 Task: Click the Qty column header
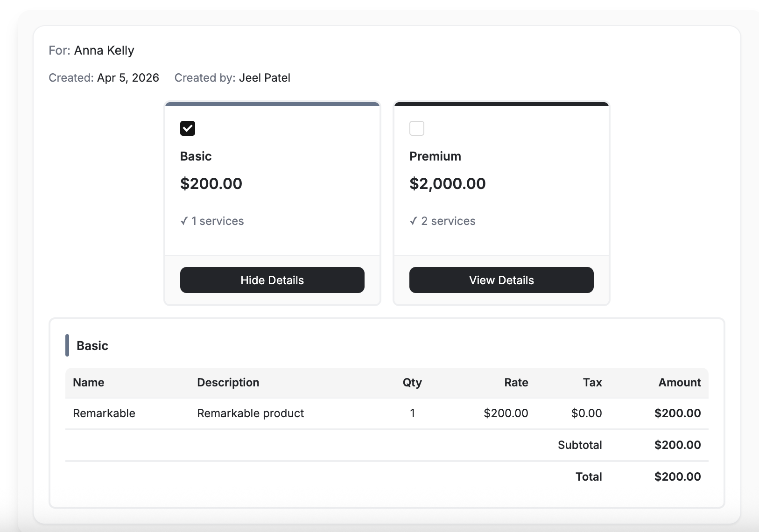click(x=412, y=383)
